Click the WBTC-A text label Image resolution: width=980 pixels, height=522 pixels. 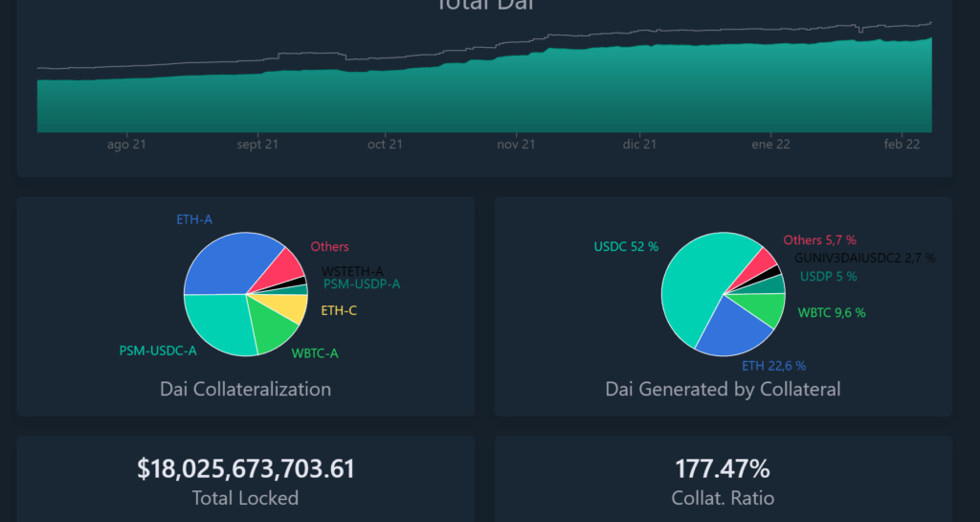315,353
